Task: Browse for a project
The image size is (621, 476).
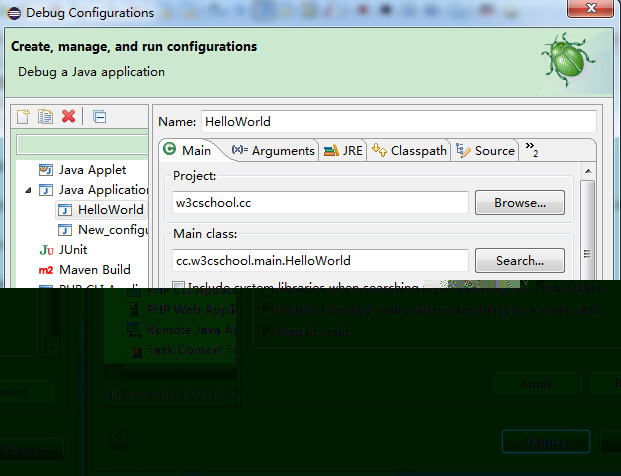Action: pyautogui.click(x=520, y=203)
